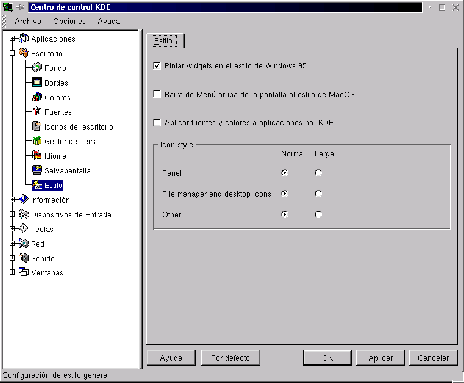Expand the Ventanas tree branch
Image resolution: width=464 pixels, height=383 pixels.
pos(12,272)
